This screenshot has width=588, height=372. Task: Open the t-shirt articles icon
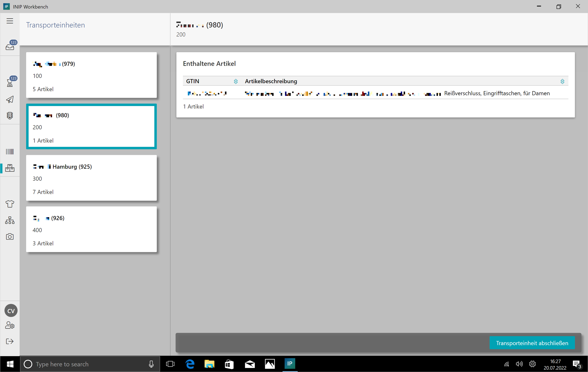coord(10,204)
